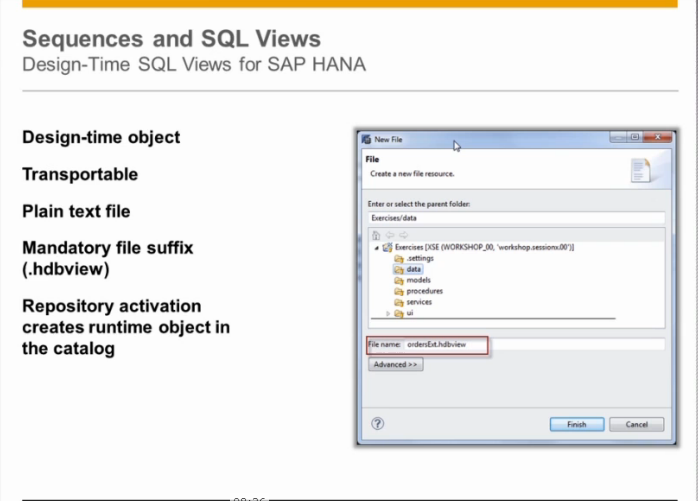Click the 'Plain text file' bullet text
Image resolution: width=698 pixels, height=501 pixels.
76,211
